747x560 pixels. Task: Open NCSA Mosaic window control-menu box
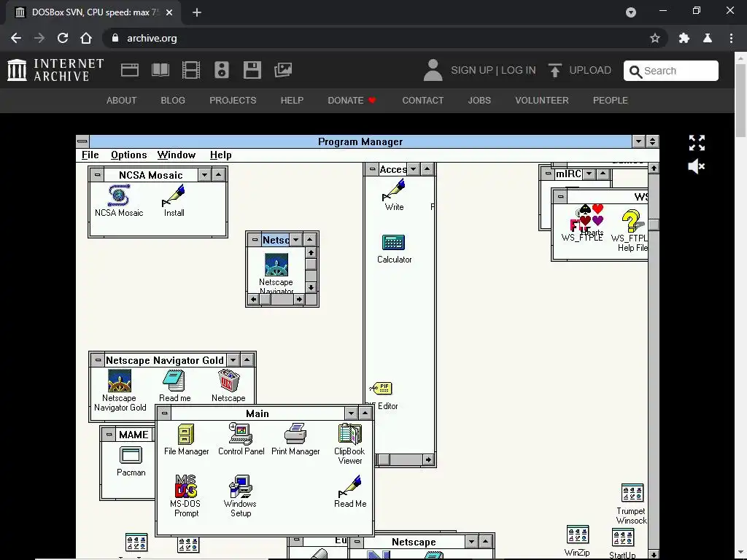point(97,175)
